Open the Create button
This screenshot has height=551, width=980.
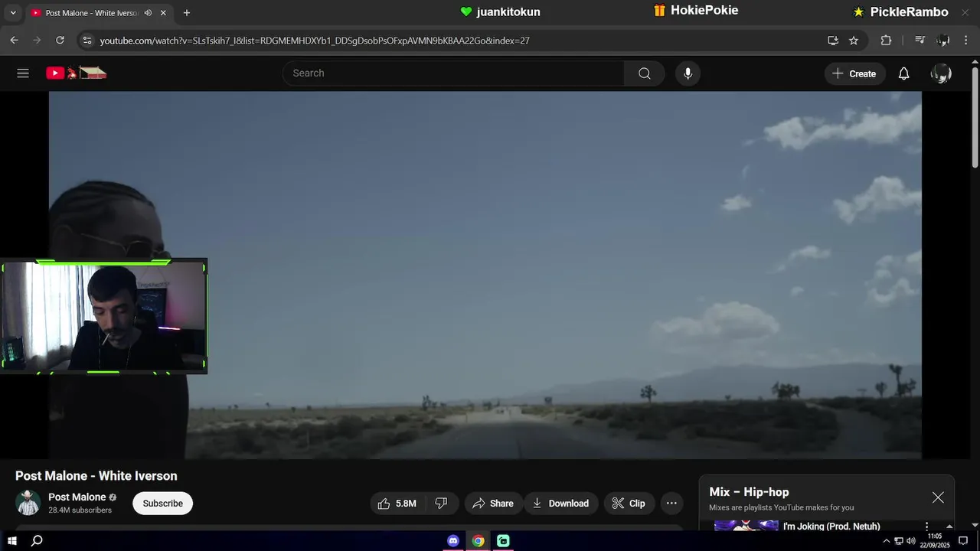tap(854, 73)
